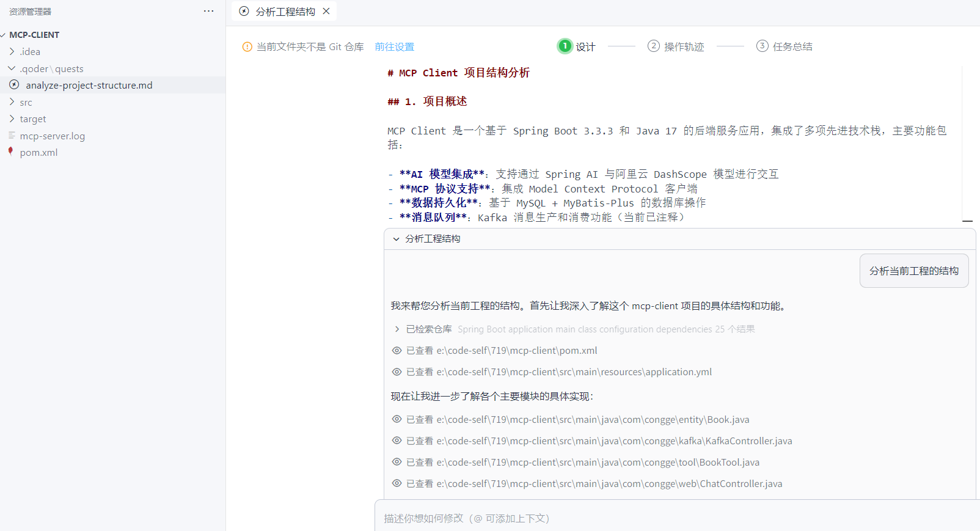Open the 前往设置 link
Screen dimensions: 980x531
[395, 46]
